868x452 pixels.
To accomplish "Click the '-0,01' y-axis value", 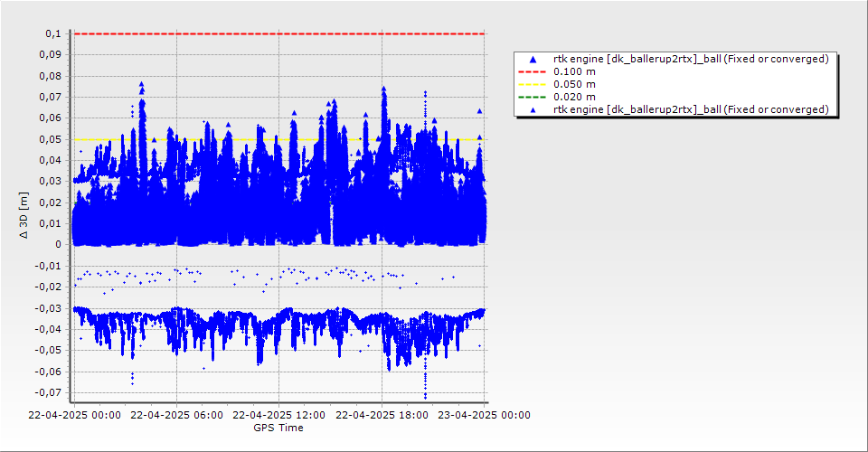I will pos(48,266).
